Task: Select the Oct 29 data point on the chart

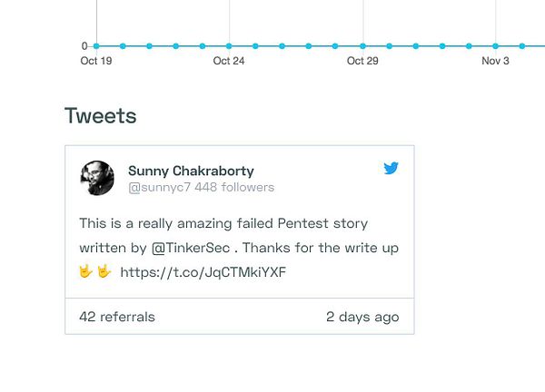Action: [362, 46]
